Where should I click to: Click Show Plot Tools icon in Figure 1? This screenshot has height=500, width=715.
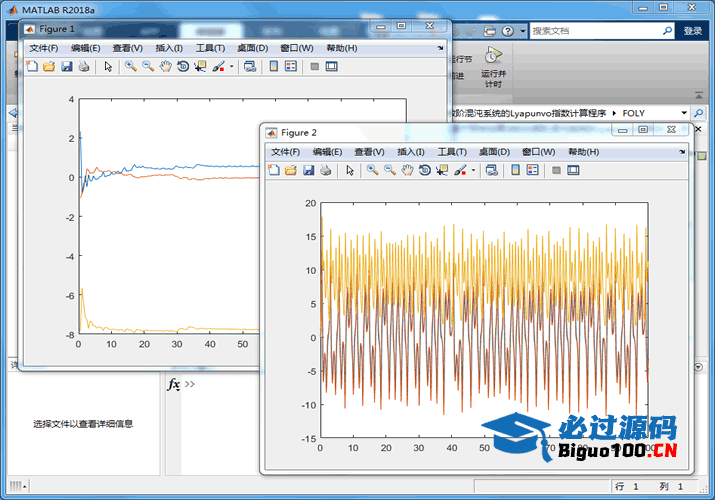(x=332, y=67)
